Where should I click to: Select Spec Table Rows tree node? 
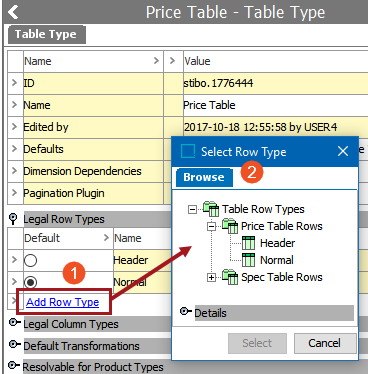(x=282, y=277)
